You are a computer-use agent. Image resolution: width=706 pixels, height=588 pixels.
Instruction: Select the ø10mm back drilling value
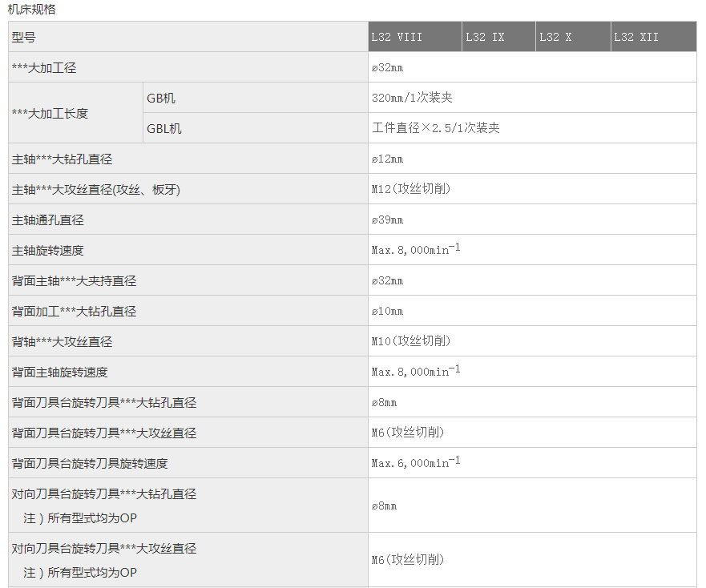[x=387, y=311]
